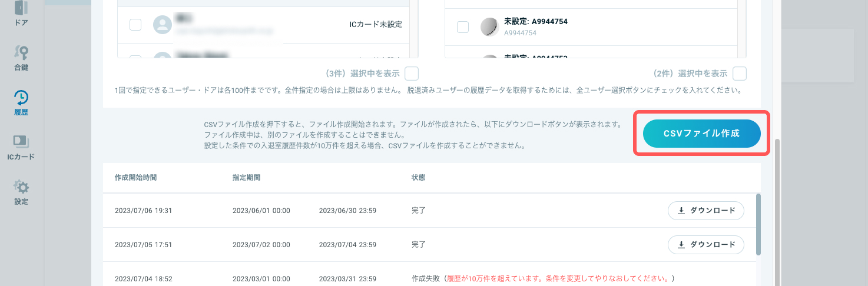Image resolution: width=868 pixels, height=286 pixels.
Task: Open the ドア section in sidebar
Action: 21,14
